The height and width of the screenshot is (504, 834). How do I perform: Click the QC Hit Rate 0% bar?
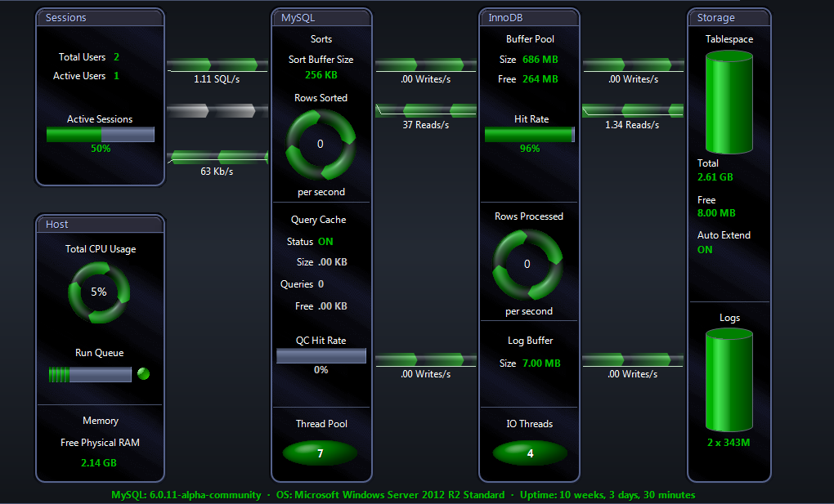coord(321,355)
